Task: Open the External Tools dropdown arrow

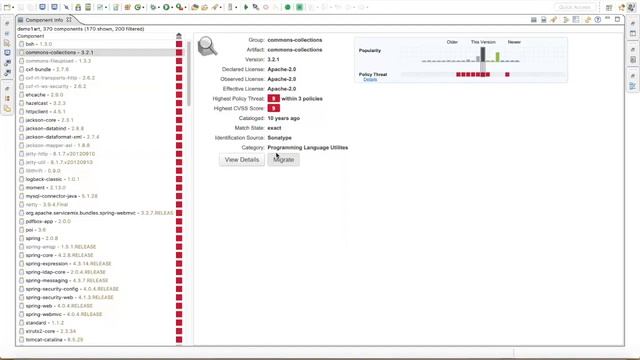Action: [x=185, y=7]
